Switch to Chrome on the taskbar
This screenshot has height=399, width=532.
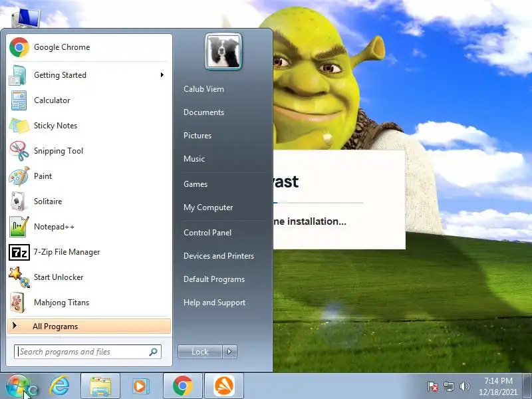point(182,386)
